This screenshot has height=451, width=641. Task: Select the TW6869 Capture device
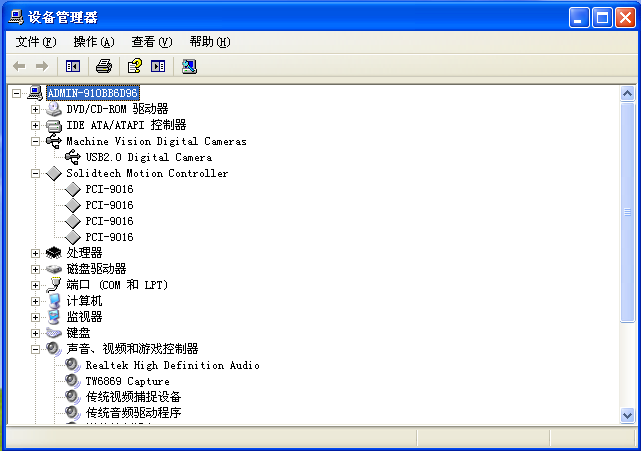127,381
